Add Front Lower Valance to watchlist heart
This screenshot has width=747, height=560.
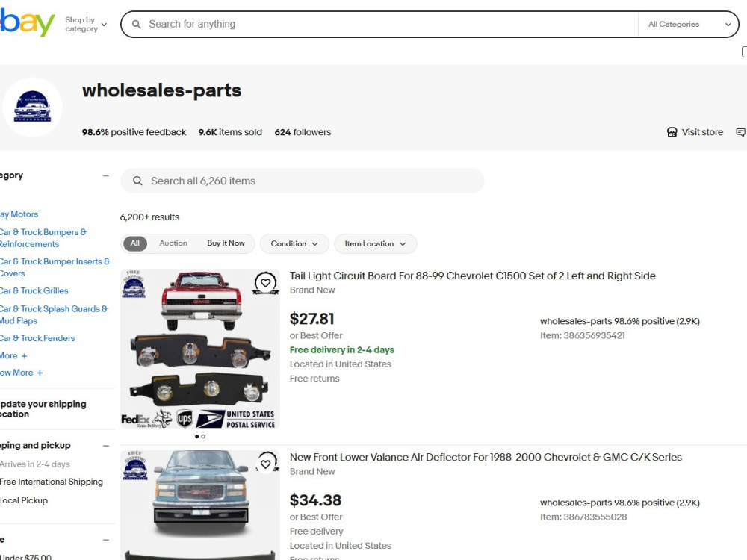(266, 464)
